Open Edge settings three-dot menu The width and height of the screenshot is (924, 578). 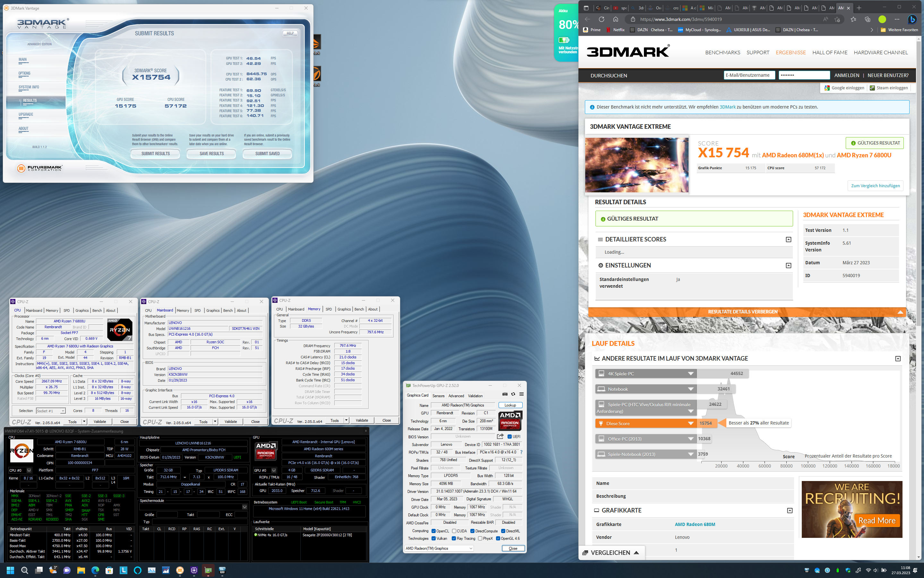coord(897,19)
